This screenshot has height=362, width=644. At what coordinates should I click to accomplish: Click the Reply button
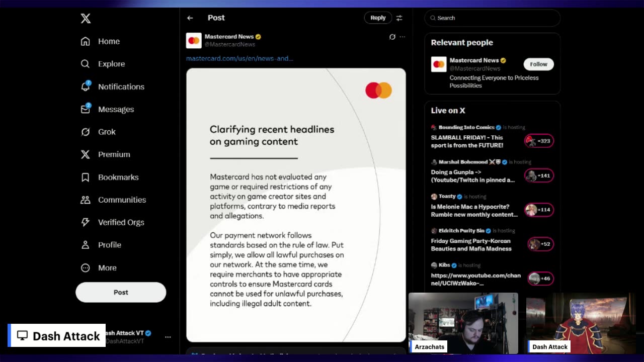click(x=378, y=18)
